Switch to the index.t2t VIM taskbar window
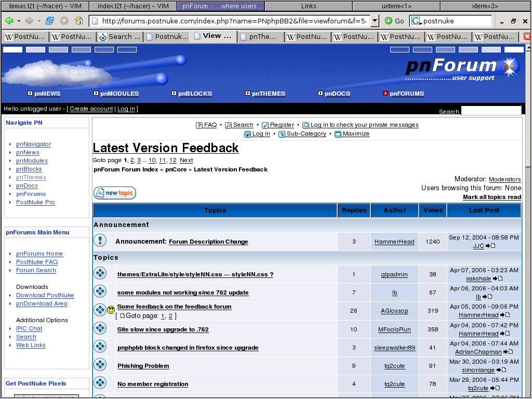Viewport: 532px width, 399px height. pyautogui.click(x=133, y=6)
